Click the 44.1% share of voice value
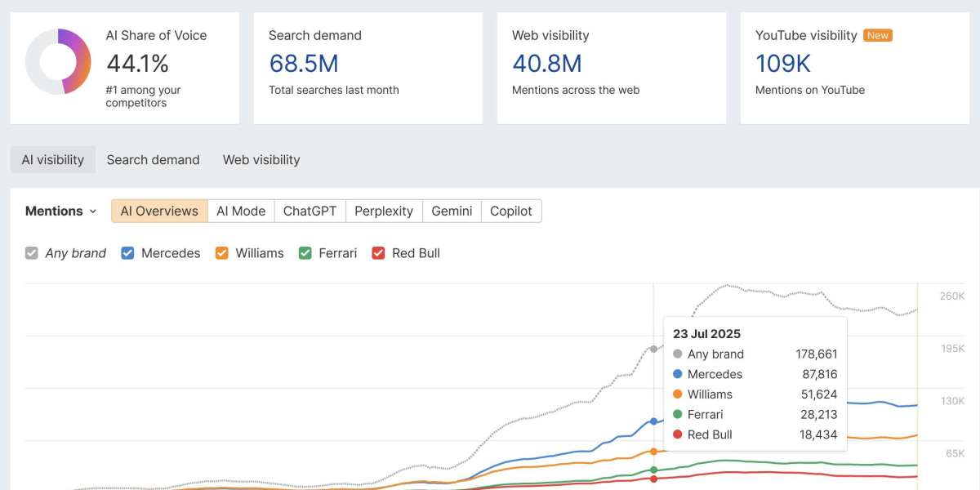This screenshot has width=980, height=490. tap(137, 63)
